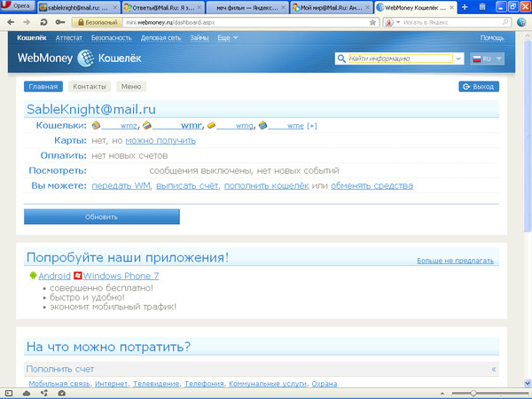532x399 pixels.
Task: Switch to the Ответы@Mail.Ru browser tab
Action: pyautogui.click(x=163, y=7)
